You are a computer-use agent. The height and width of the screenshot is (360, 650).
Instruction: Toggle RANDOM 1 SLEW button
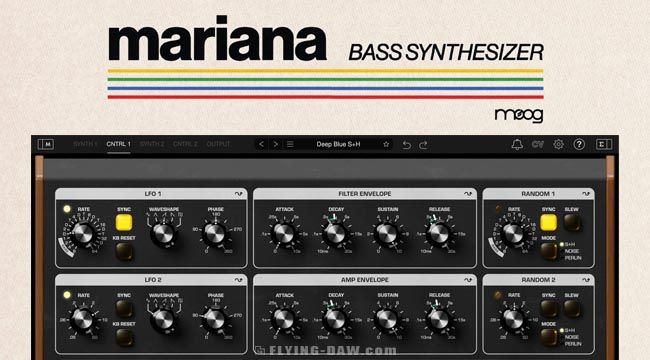[572, 223]
